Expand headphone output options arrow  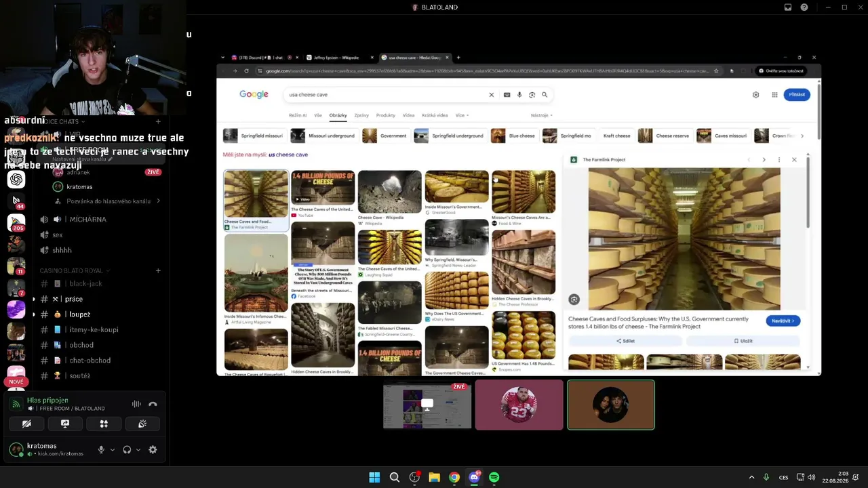(x=138, y=449)
